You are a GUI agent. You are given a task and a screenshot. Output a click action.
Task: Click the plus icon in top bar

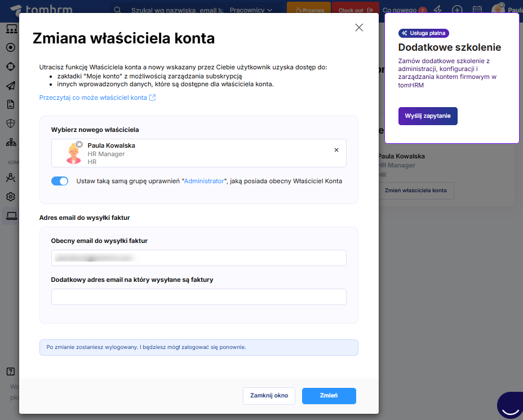click(x=457, y=10)
